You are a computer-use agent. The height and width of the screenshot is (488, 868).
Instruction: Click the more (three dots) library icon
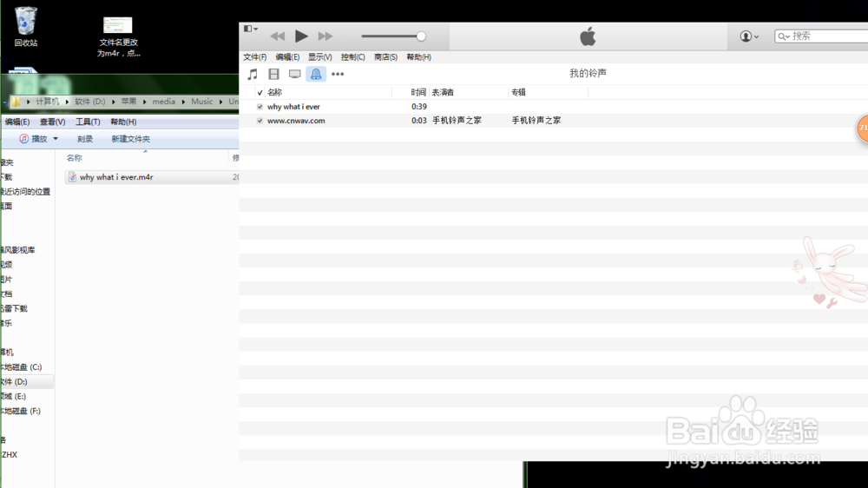coord(338,74)
